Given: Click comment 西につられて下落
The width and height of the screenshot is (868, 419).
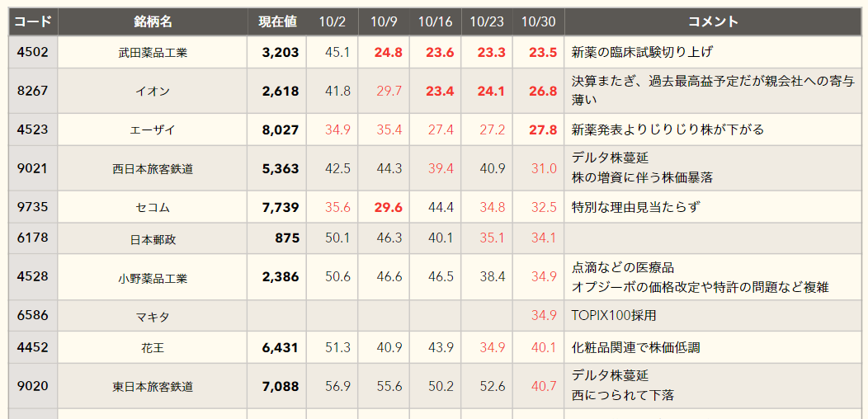Looking at the screenshot, I should pos(622,396).
